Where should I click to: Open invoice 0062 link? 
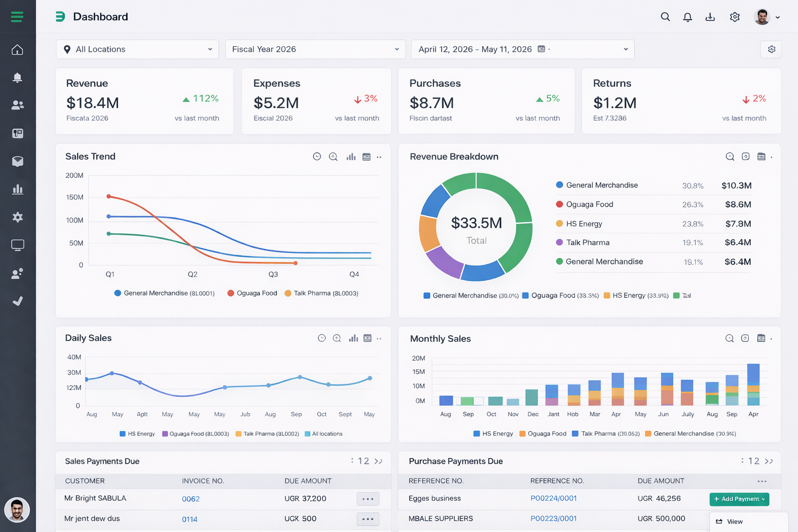click(x=191, y=499)
